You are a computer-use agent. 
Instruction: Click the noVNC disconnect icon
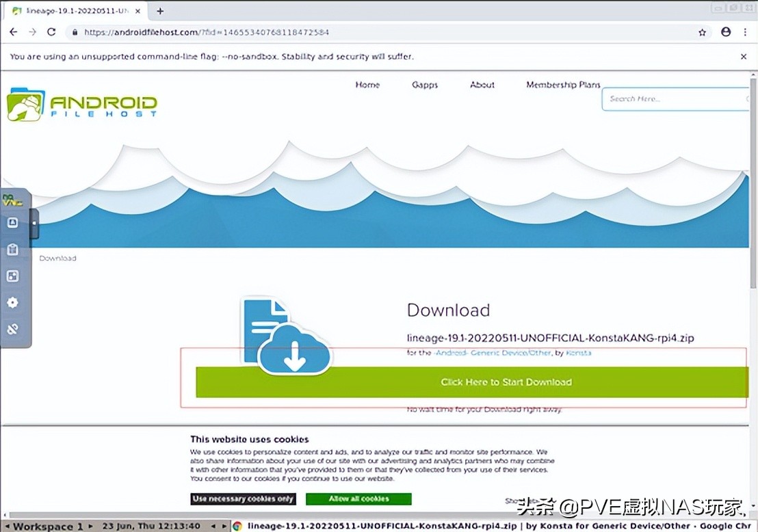12,329
